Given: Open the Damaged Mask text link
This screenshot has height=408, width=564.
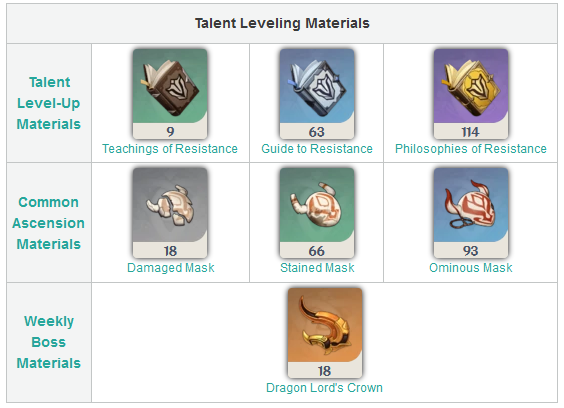Looking at the screenshot, I should pyautogui.click(x=170, y=268).
